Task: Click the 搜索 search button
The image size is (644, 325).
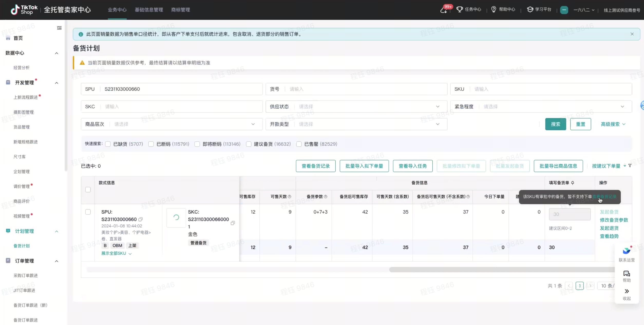Action: point(556,124)
